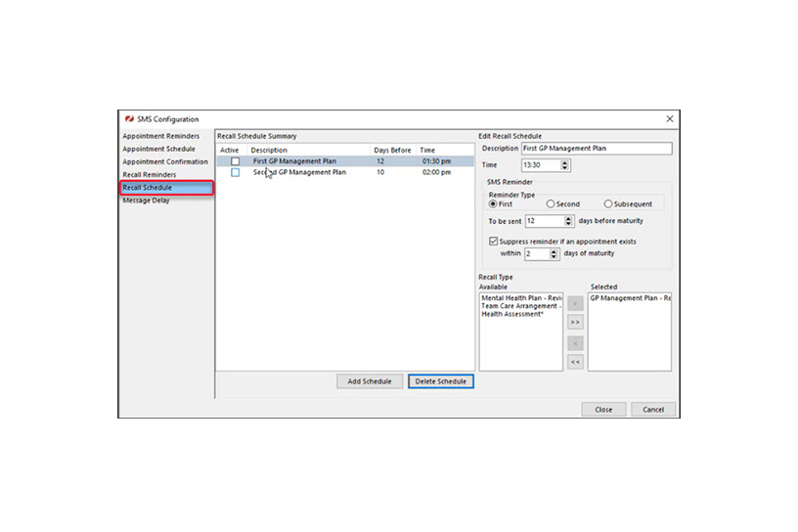Click the Delete Schedule button
This screenshot has width=798, height=532.
click(x=440, y=381)
